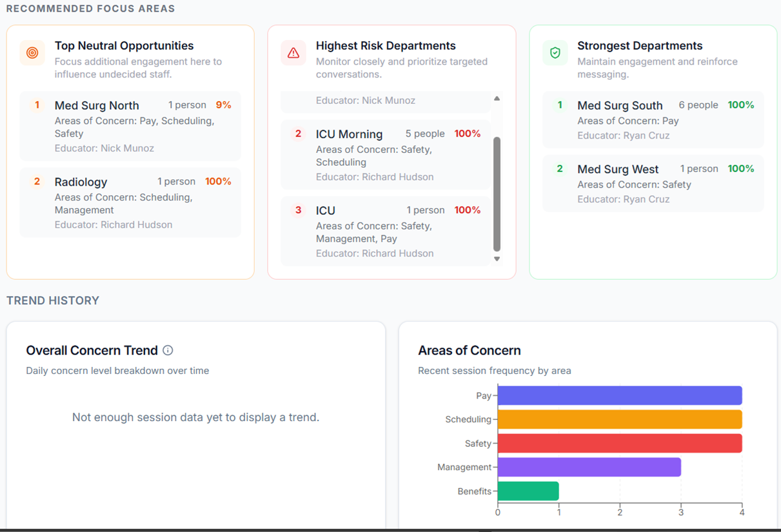Image resolution: width=781 pixels, height=532 pixels.
Task: Click the '5 people' count on ICU Morning
Action: pyautogui.click(x=425, y=133)
